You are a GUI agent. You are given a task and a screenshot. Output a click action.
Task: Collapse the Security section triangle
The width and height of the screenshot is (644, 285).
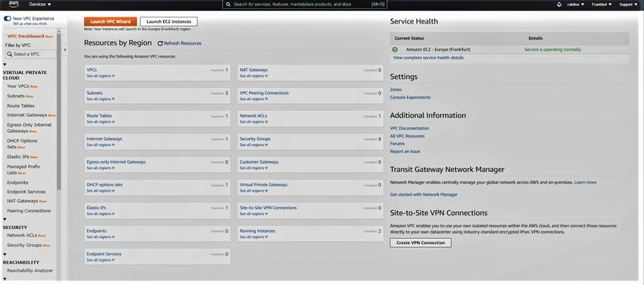[5, 219]
